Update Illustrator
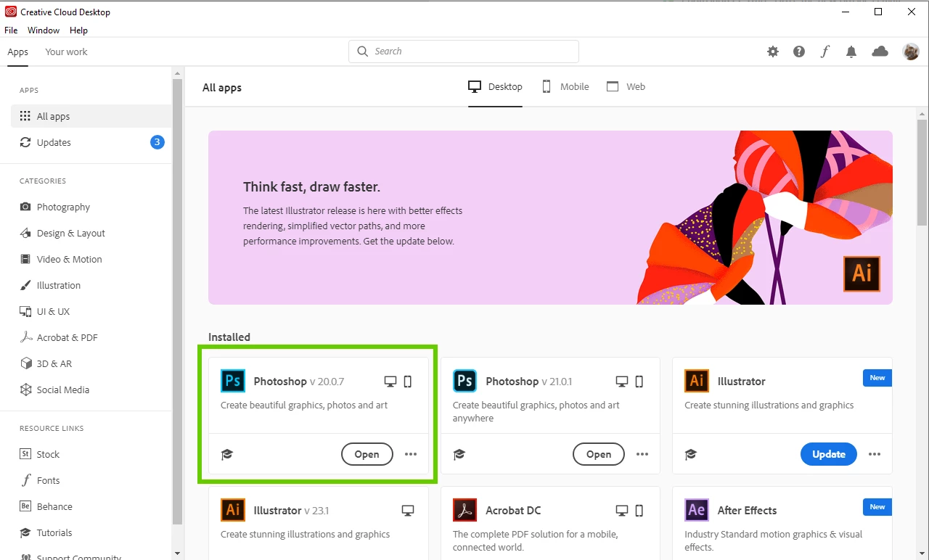The width and height of the screenshot is (929, 560). (829, 454)
